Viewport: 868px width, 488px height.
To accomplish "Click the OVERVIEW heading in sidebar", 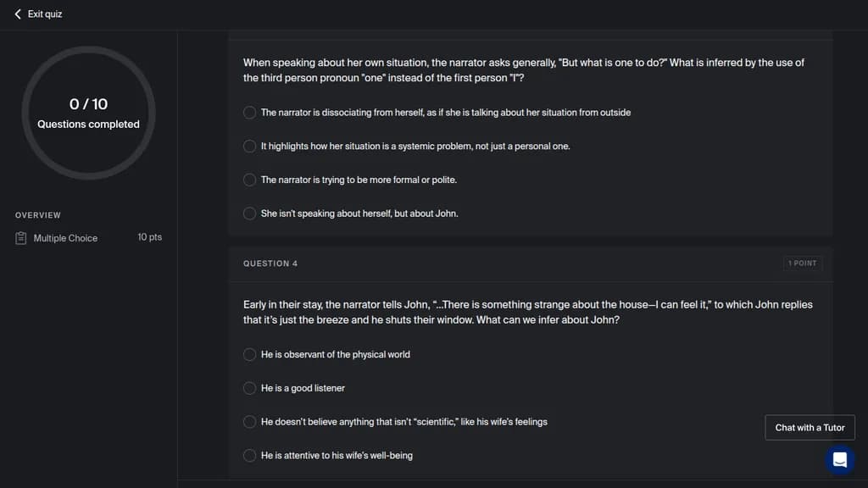I will pyautogui.click(x=37, y=215).
